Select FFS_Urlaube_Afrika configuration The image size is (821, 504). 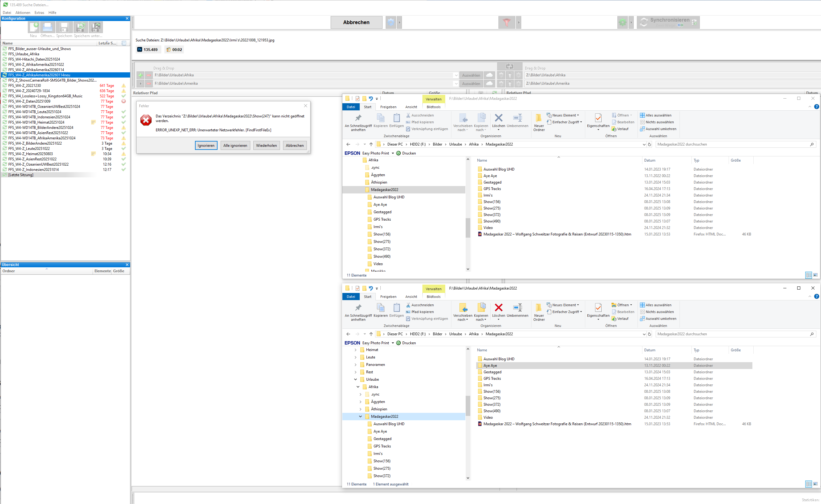24,54
